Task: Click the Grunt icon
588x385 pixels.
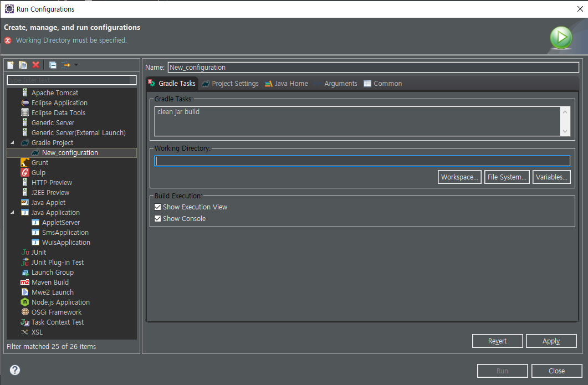Action: 25,162
